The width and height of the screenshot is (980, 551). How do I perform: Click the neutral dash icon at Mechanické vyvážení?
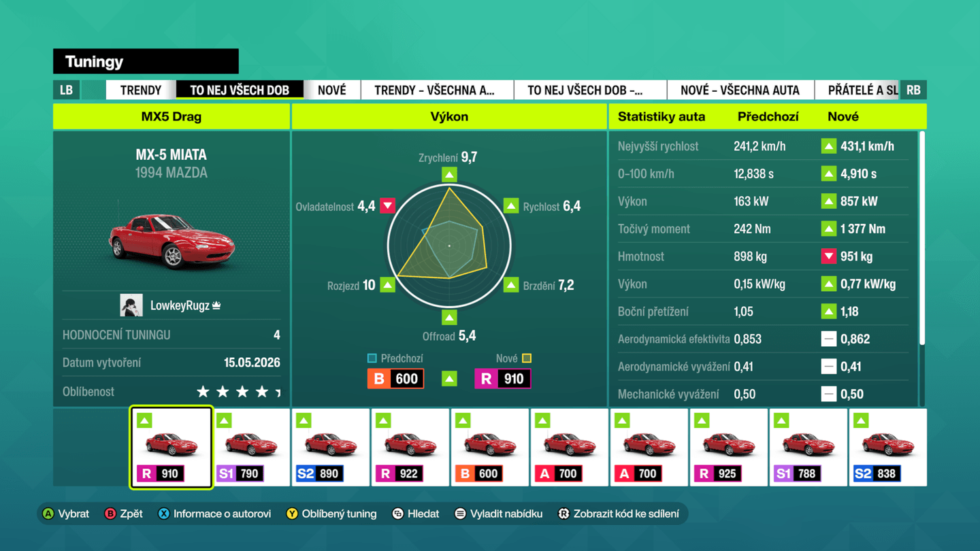(828, 394)
